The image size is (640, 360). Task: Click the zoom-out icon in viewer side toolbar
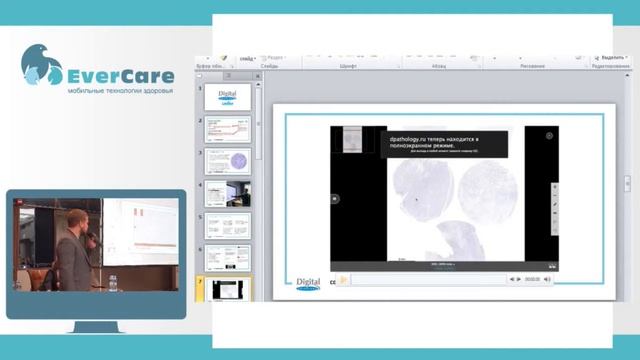coord(555,196)
